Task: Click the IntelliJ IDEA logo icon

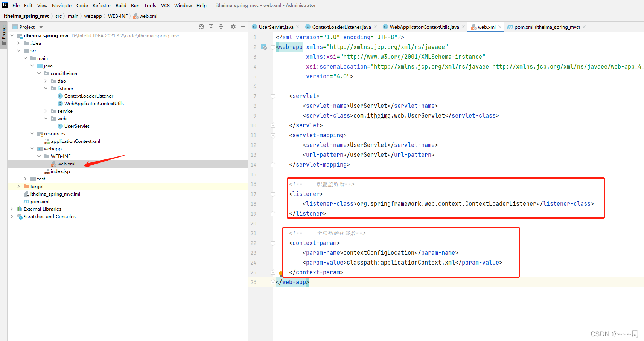Action: [5, 5]
